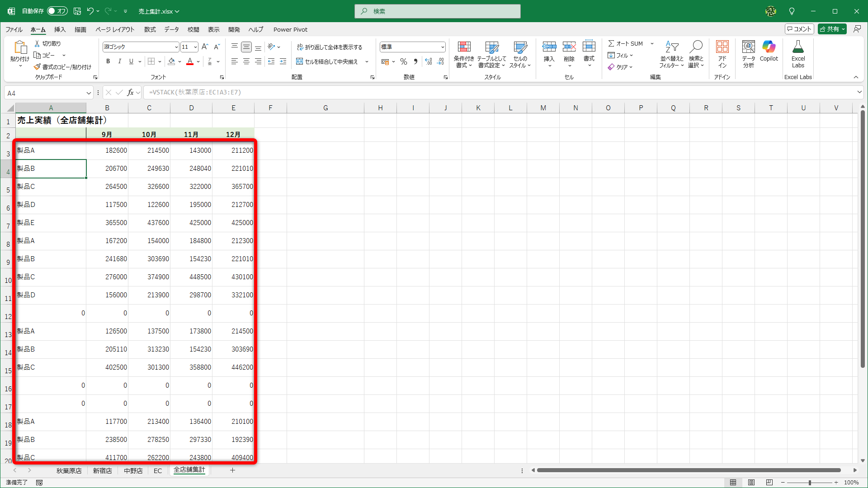Click the search box in title bar
Image resolution: width=868 pixels, height=488 pixels.
[x=437, y=11]
